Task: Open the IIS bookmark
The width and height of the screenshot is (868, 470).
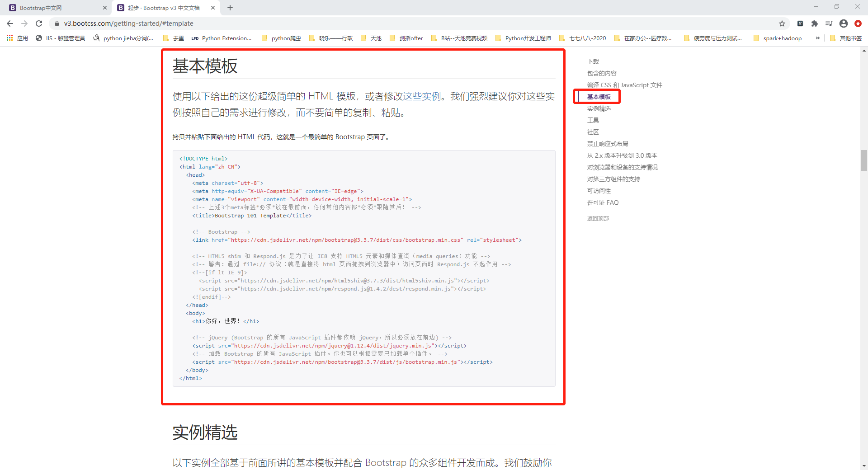Action: 60,38
